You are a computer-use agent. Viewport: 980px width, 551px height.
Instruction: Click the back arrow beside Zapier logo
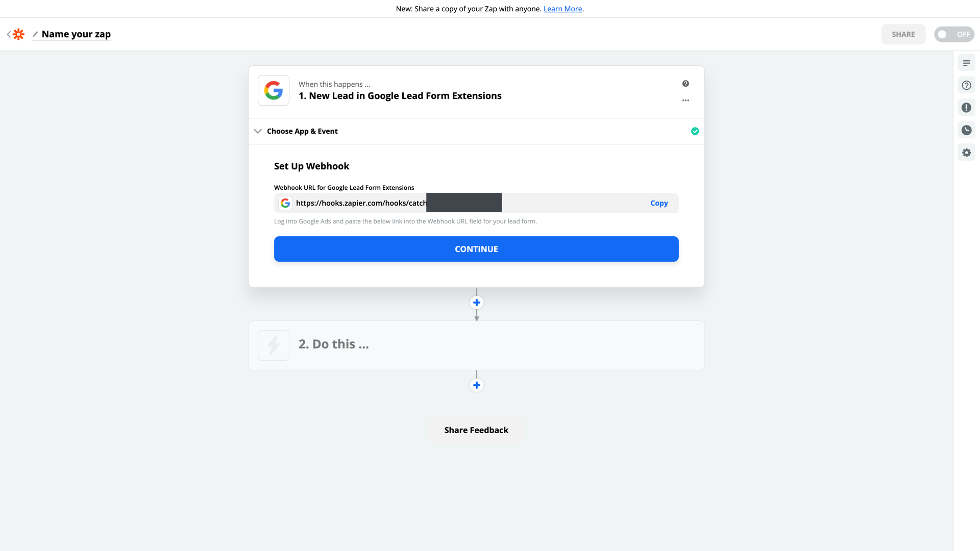(x=9, y=34)
